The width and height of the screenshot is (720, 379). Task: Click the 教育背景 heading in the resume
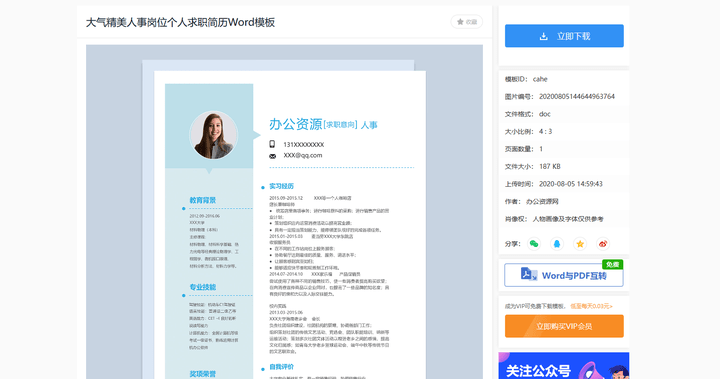[202, 200]
